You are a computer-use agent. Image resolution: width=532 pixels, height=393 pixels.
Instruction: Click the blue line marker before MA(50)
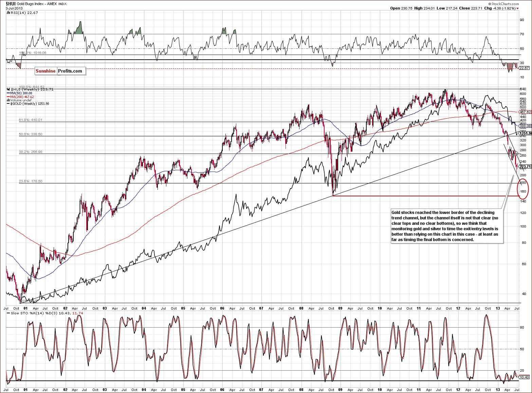click(8, 93)
